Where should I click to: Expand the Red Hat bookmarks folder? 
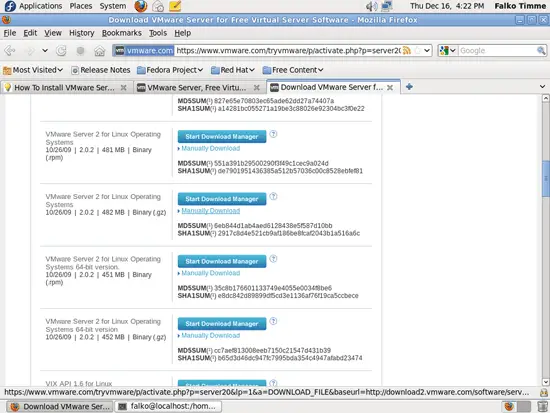233,70
